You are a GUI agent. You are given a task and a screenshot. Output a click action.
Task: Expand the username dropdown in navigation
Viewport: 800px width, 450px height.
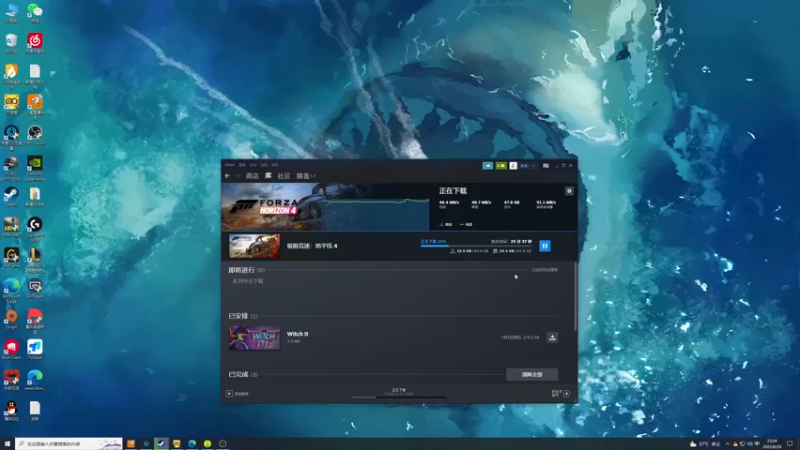point(306,176)
